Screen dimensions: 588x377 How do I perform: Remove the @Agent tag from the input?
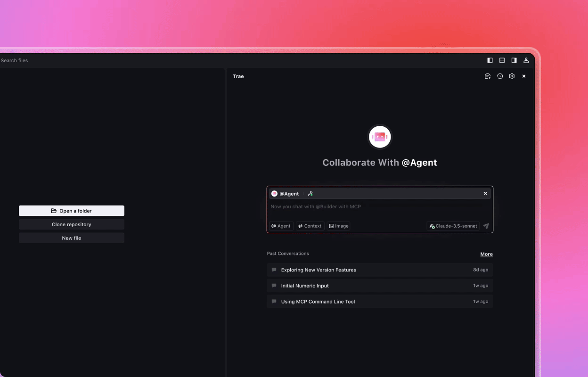click(485, 193)
